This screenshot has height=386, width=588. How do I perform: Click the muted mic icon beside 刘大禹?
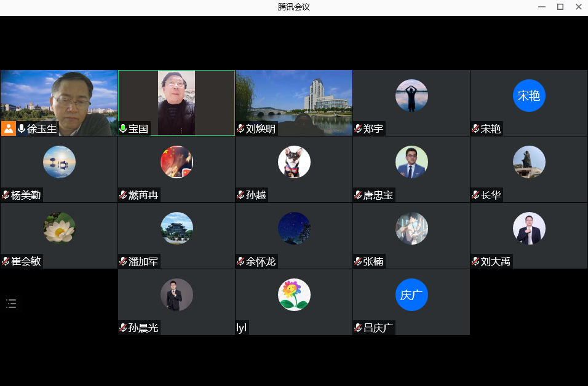[475, 262]
